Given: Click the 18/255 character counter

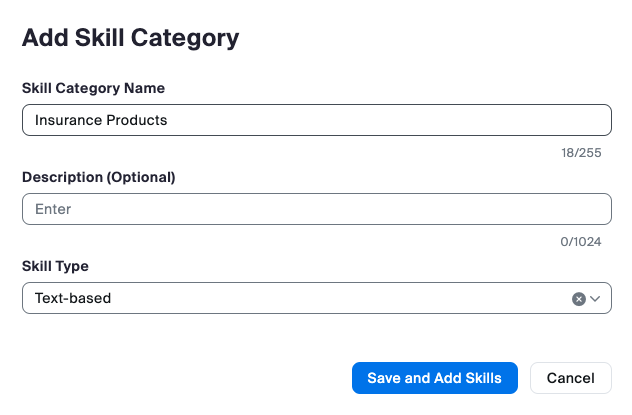Looking at the screenshot, I should click(582, 153).
